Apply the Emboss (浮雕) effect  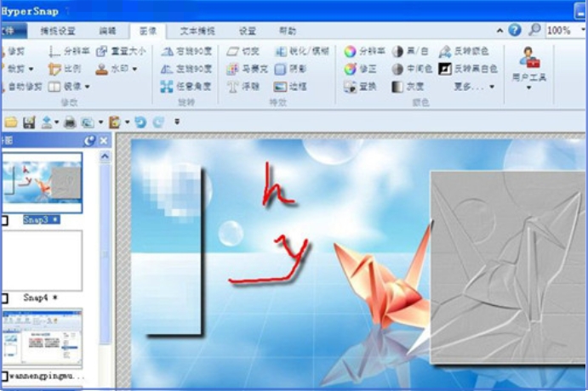tap(243, 87)
